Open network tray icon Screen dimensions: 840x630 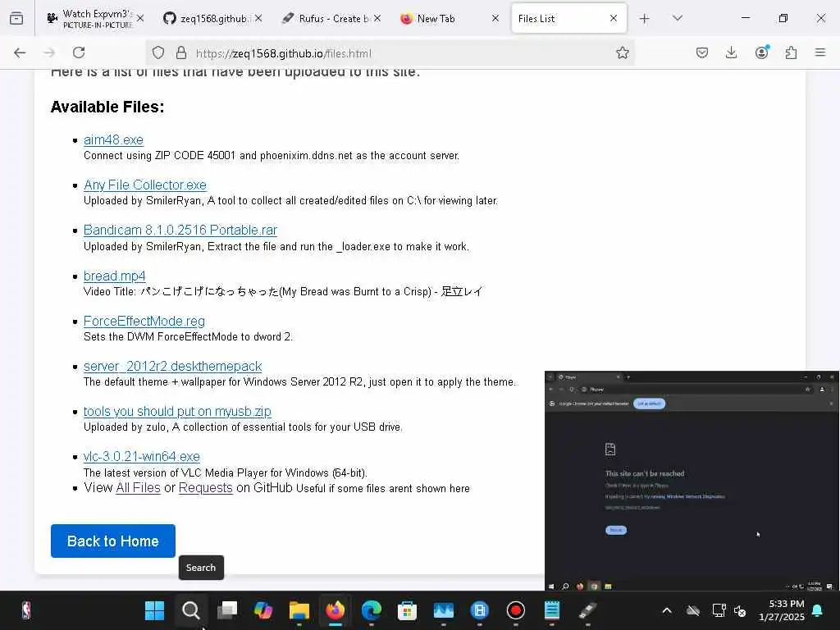tap(718, 610)
